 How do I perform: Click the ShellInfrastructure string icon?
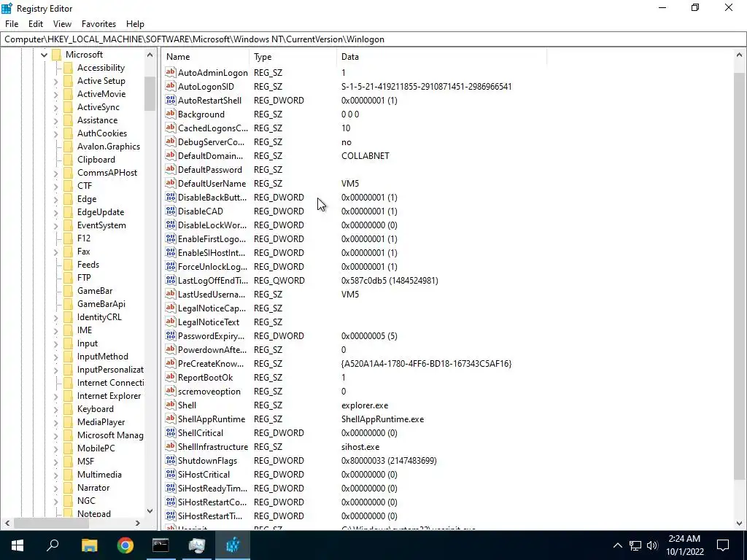170,446
